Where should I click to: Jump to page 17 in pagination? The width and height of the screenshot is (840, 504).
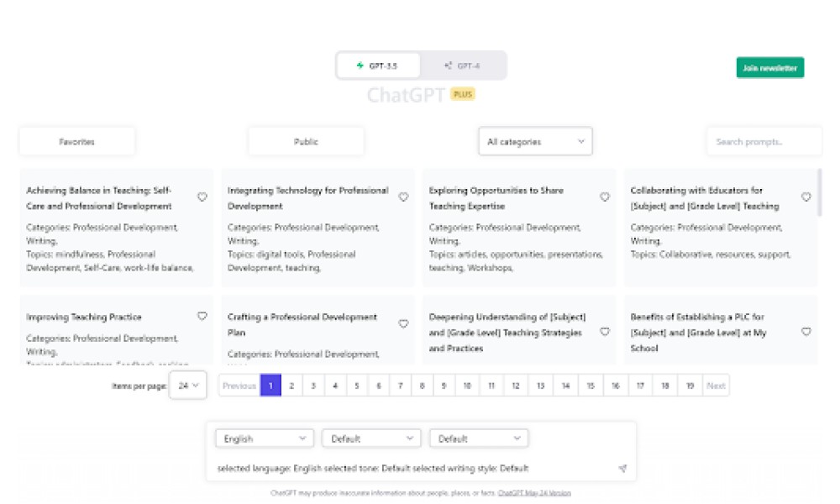click(640, 386)
